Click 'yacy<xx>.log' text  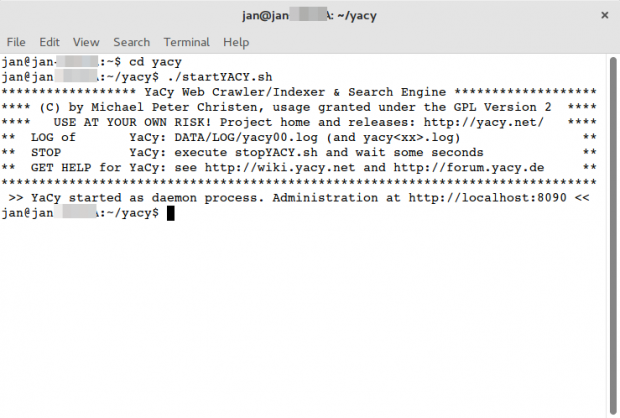point(408,137)
